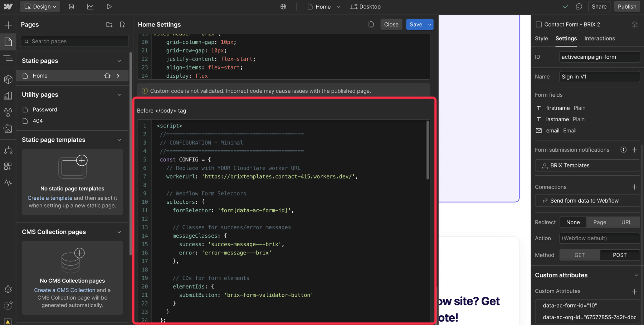Click the Create a template link
The image size is (644, 325).
click(50, 198)
